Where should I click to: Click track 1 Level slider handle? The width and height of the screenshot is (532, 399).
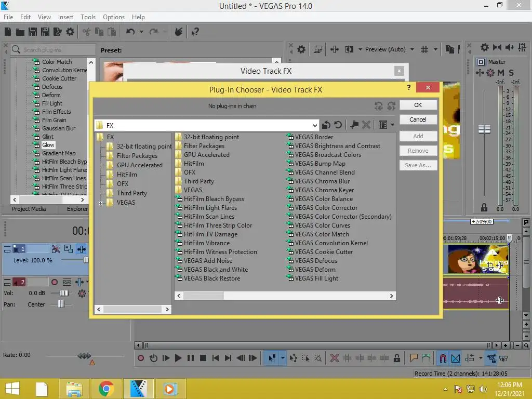tap(86, 260)
